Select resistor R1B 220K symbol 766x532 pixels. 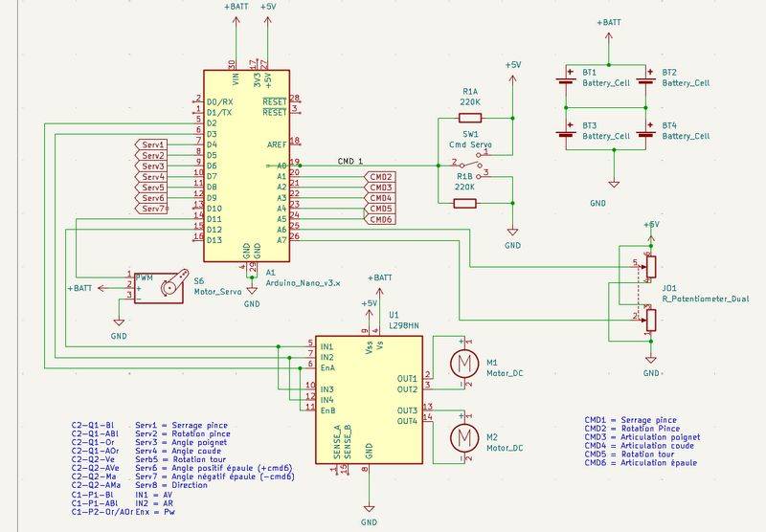[465, 204]
